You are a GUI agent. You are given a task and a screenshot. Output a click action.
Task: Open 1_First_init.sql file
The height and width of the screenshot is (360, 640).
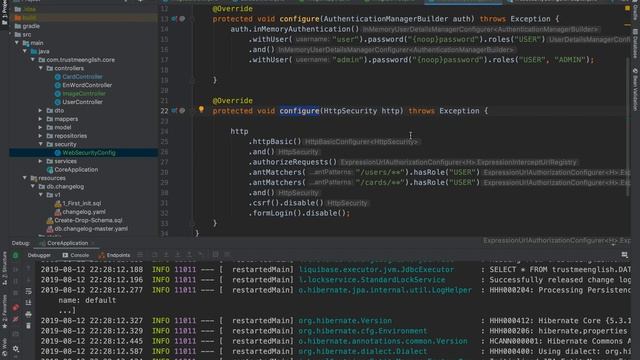pos(82,203)
